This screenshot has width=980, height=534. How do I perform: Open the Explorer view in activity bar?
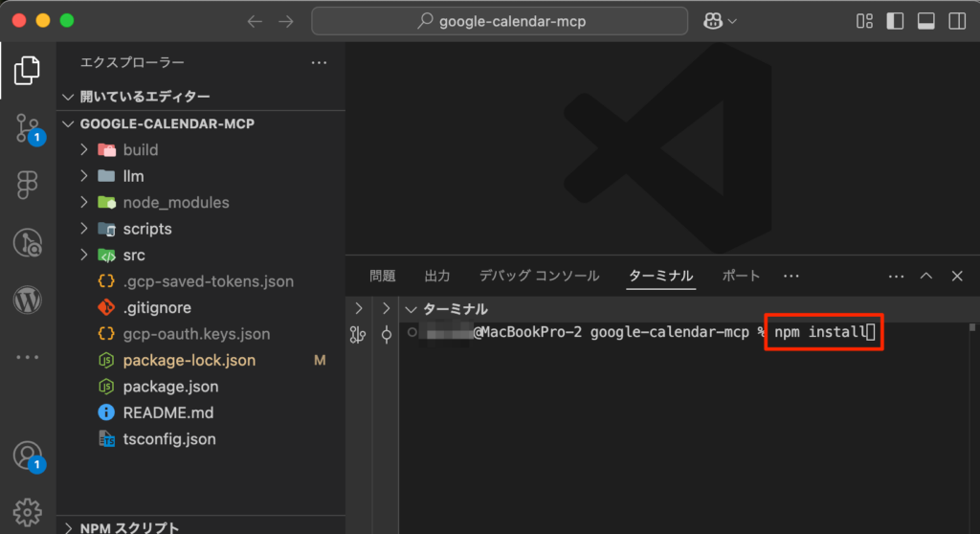click(28, 69)
